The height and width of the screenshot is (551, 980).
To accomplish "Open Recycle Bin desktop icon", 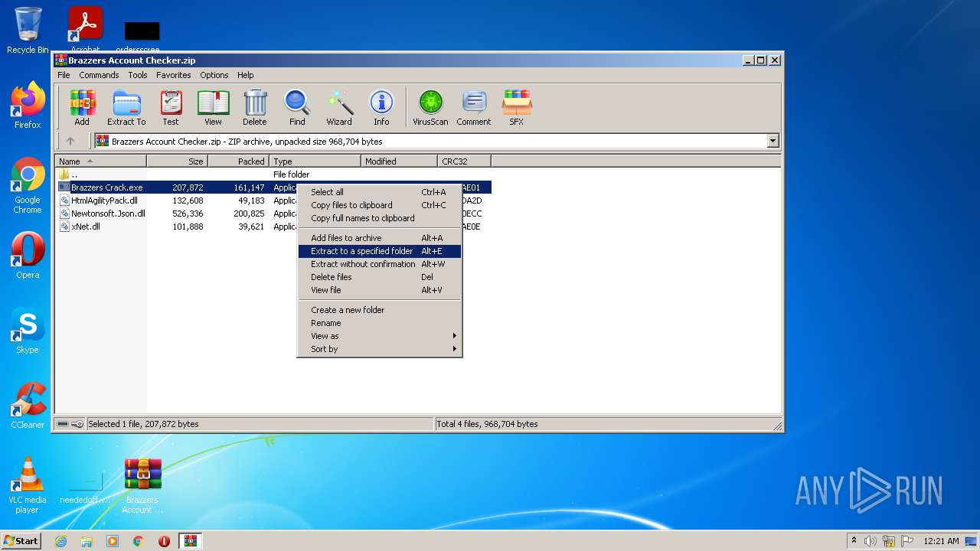I will point(28,31).
